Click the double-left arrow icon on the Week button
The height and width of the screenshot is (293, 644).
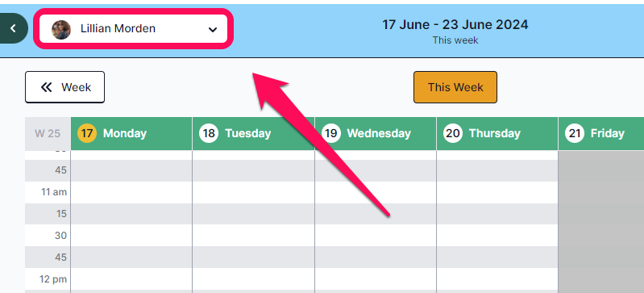pyautogui.click(x=47, y=87)
